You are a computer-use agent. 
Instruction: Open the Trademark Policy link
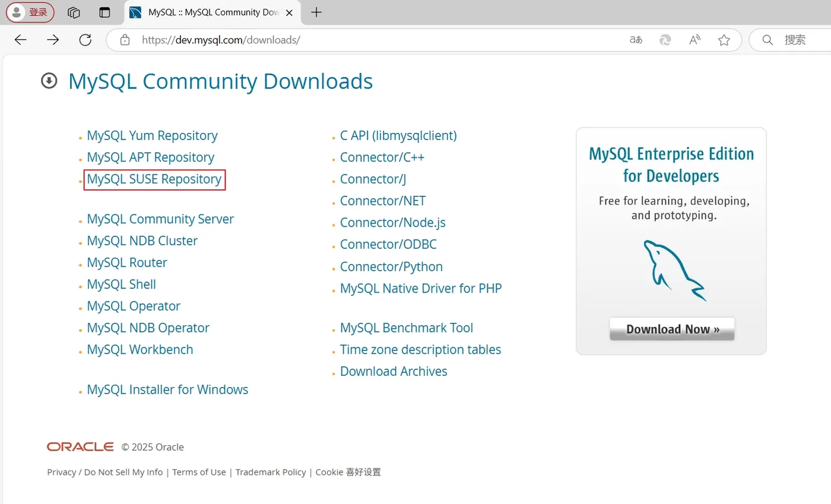[271, 473]
